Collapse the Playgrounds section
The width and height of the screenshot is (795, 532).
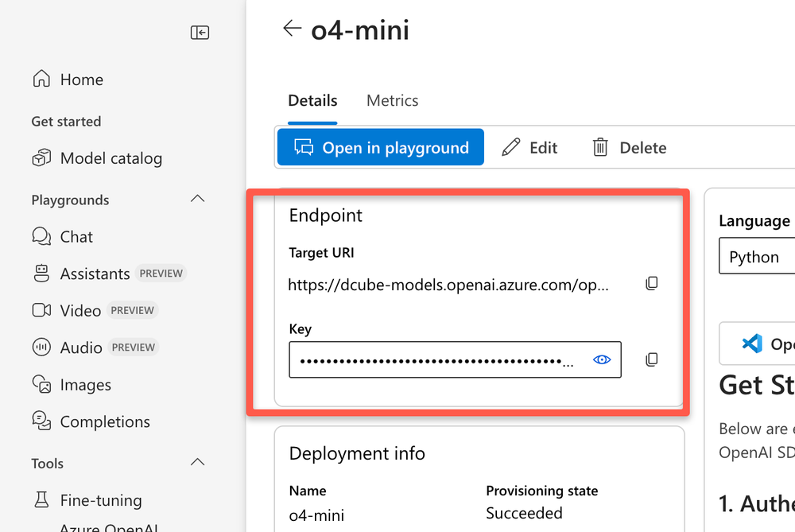pyautogui.click(x=197, y=199)
